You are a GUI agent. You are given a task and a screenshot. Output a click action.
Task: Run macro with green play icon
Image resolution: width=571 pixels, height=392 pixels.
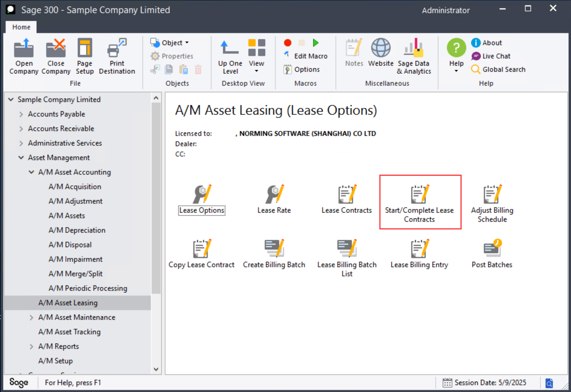click(316, 43)
